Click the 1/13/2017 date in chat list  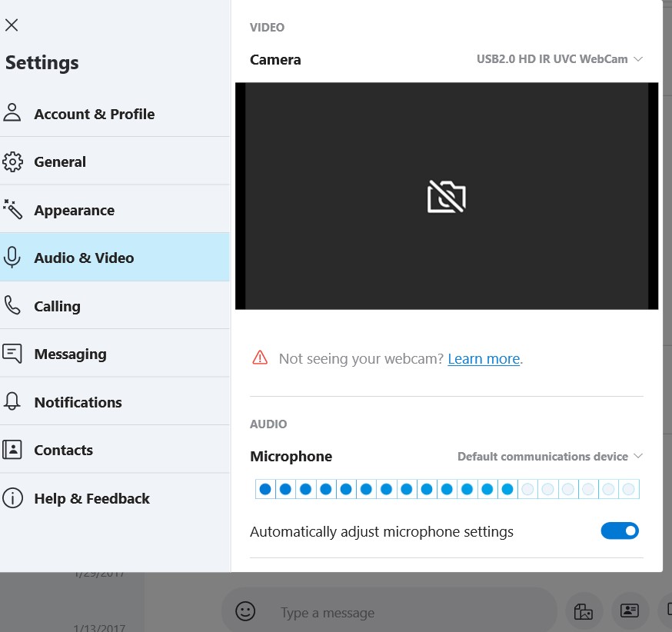(x=99, y=627)
